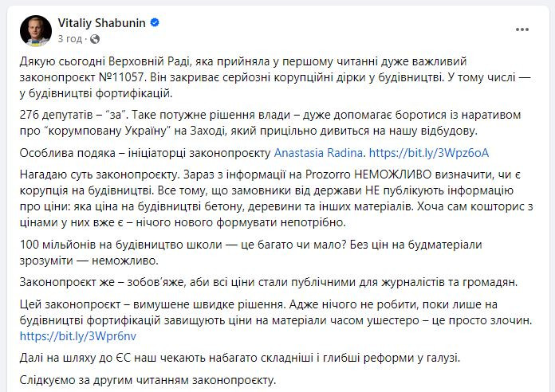Click the globe public privacy icon
The image size is (555, 392).
tap(95, 39)
